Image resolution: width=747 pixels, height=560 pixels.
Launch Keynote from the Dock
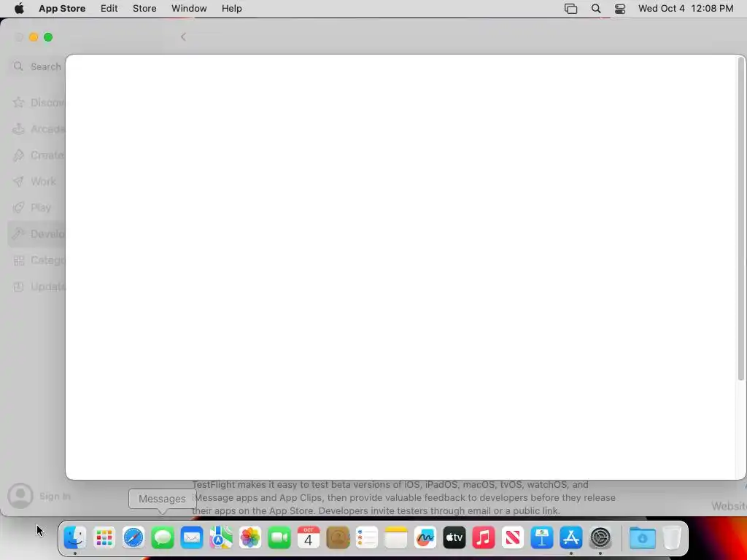[x=542, y=538]
